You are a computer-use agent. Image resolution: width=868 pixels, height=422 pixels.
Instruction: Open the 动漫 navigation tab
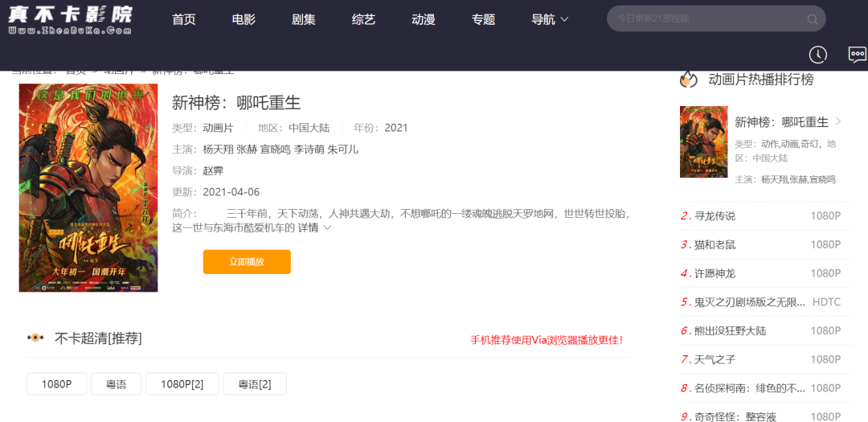tap(424, 19)
